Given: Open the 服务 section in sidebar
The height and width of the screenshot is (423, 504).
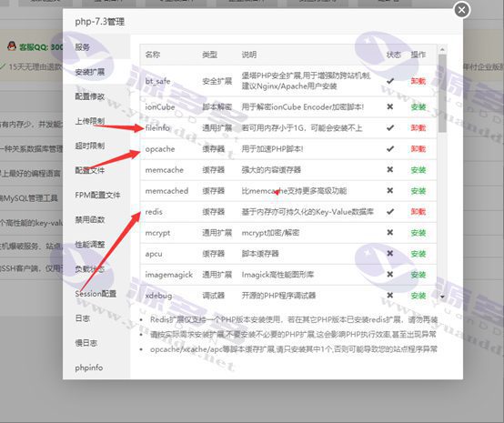Looking at the screenshot, I should tap(82, 47).
